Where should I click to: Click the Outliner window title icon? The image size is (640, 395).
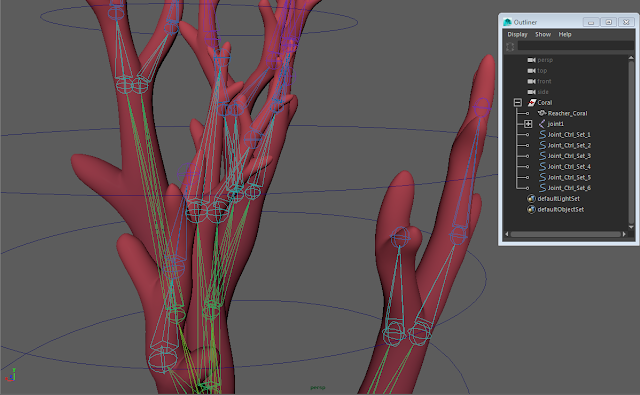coord(507,22)
